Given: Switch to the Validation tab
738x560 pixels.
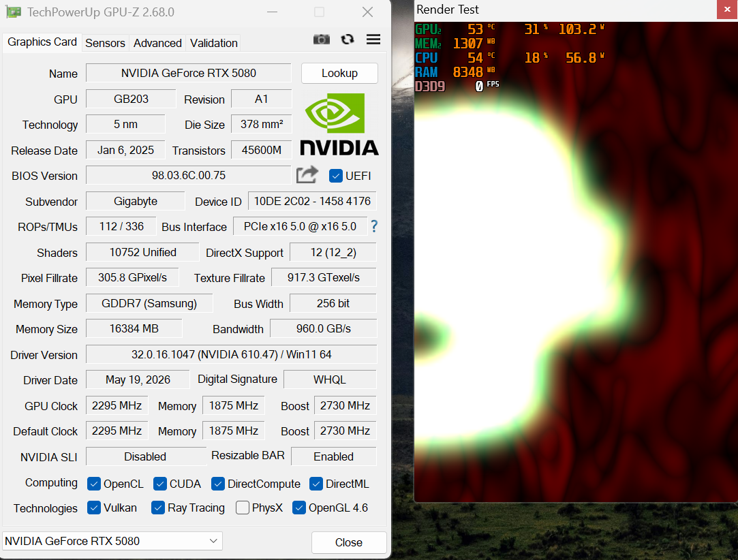Looking at the screenshot, I should pos(214,43).
